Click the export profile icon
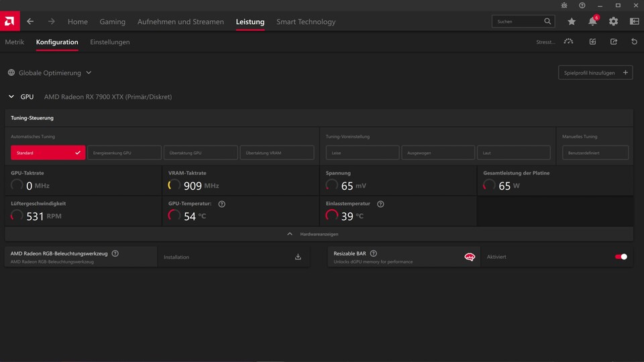The height and width of the screenshot is (362, 644). (x=613, y=42)
